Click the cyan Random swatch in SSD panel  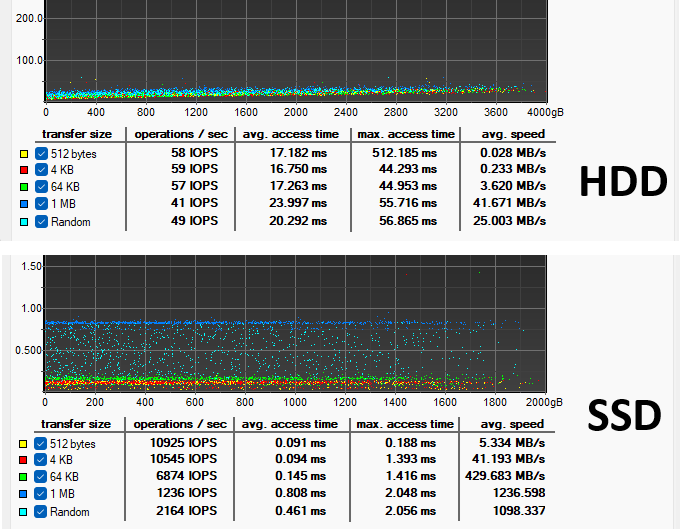[x=23, y=512]
